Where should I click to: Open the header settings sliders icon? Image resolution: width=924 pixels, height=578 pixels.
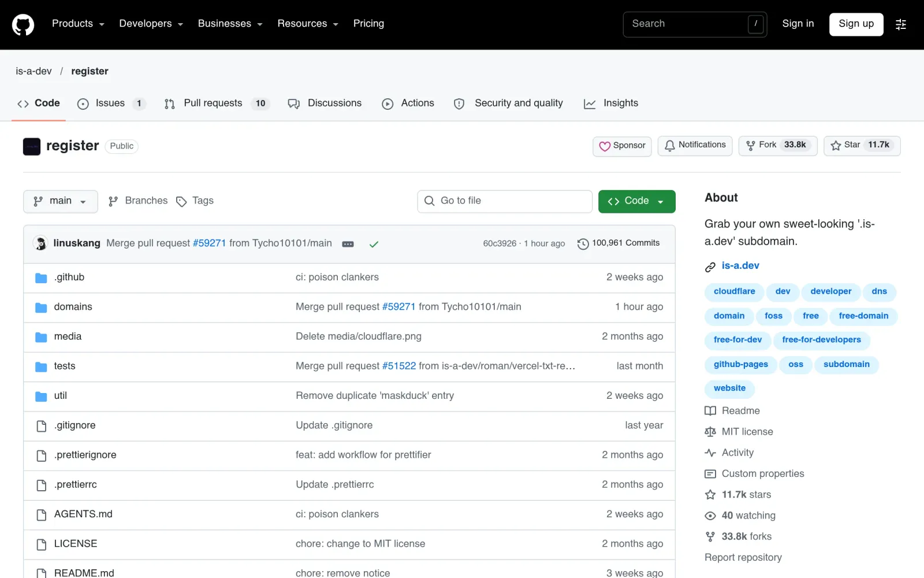click(x=901, y=24)
